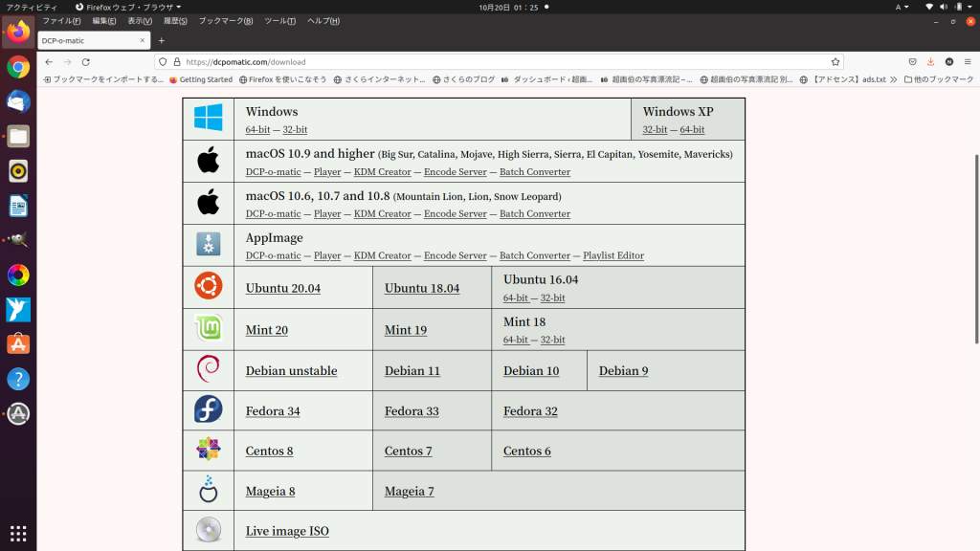980x551 pixels.
Task: Click the Debian swirl logo icon
Action: (208, 368)
